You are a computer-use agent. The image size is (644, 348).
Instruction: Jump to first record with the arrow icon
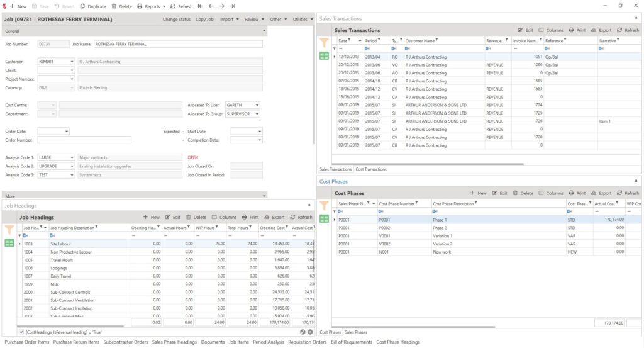pyautogui.click(x=201, y=6)
